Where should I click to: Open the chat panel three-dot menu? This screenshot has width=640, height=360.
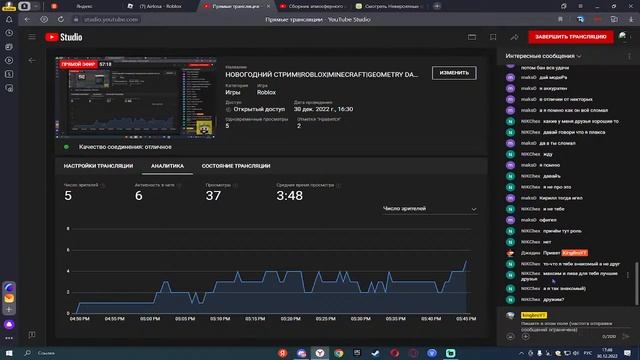pos(629,56)
